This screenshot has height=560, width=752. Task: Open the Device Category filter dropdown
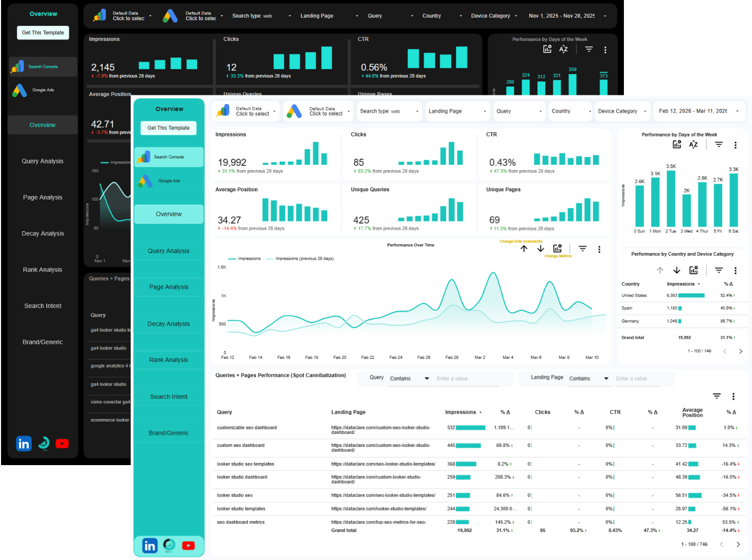click(x=622, y=111)
